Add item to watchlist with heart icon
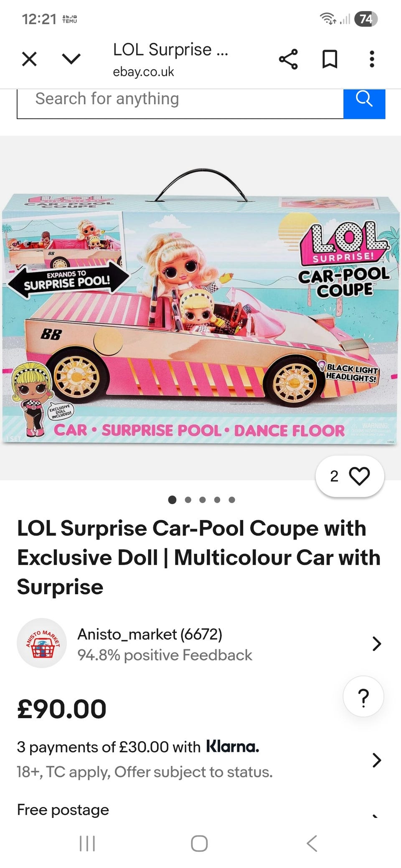The width and height of the screenshot is (401, 868). [350, 476]
